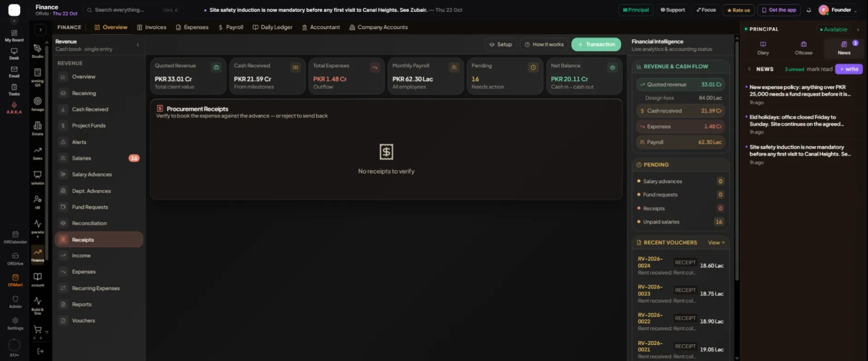This screenshot has height=361, width=868.
Task: Click the write button in News
Action: pyautogui.click(x=849, y=69)
